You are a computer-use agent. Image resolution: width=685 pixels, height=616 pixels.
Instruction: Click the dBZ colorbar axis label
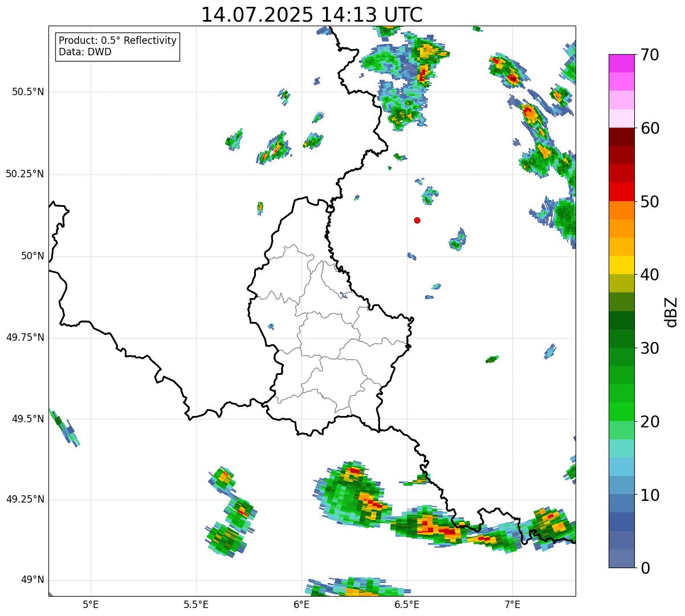(x=671, y=312)
